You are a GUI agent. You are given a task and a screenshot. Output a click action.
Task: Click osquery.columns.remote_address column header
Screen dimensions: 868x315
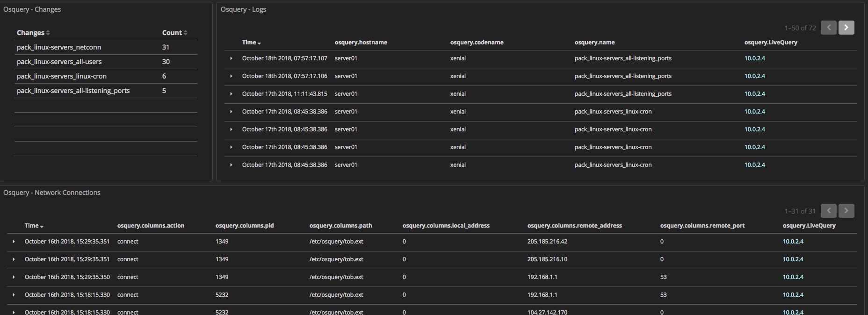(x=574, y=226)
